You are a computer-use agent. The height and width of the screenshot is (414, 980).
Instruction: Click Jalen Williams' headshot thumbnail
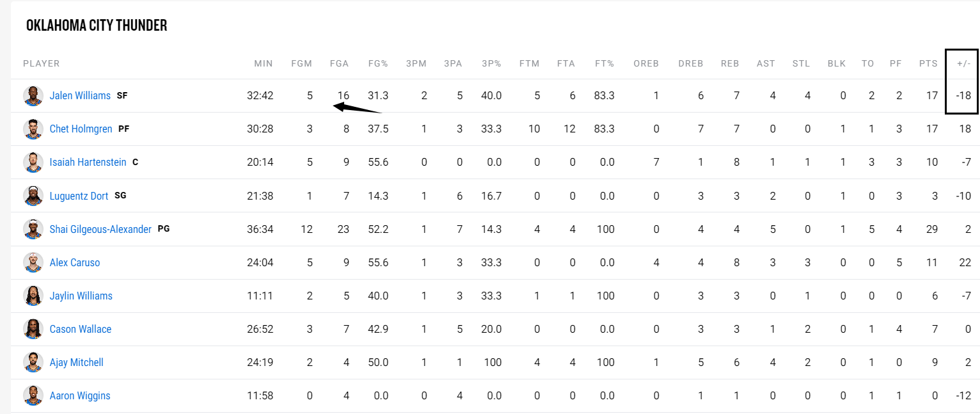click(33, 96)
